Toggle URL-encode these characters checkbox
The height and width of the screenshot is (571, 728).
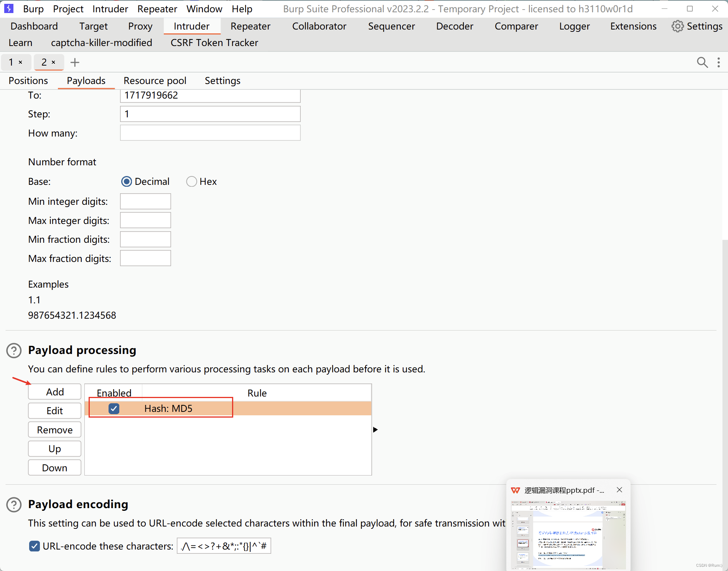(x=34, y=546)
